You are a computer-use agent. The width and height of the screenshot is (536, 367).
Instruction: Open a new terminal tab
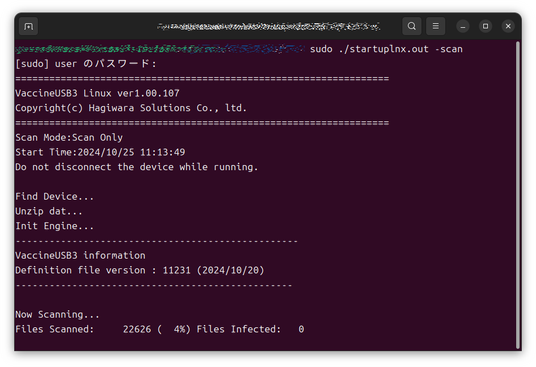28,26
